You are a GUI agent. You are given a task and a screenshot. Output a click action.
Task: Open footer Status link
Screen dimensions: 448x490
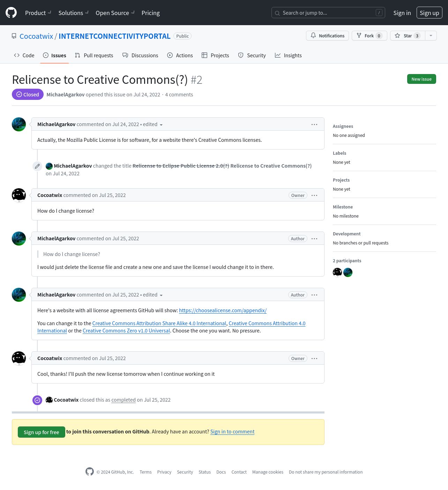click(x=204, y=472)
